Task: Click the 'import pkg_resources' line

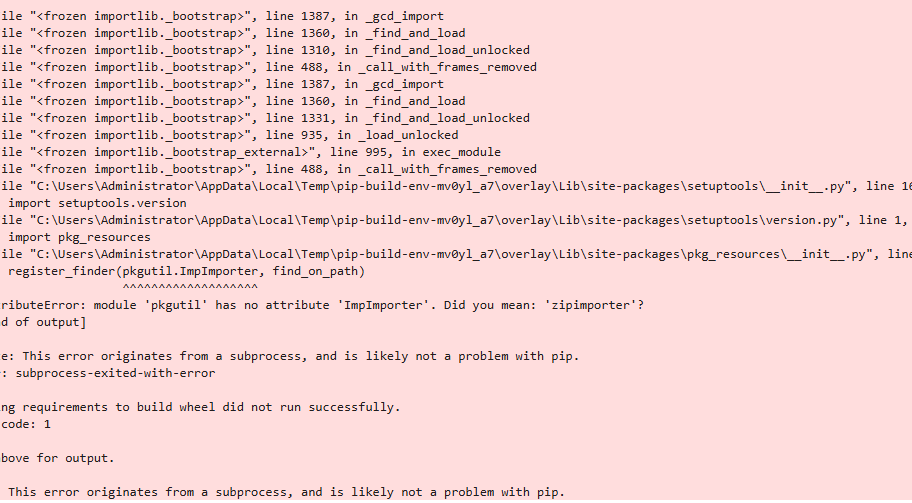Action: 79,237
